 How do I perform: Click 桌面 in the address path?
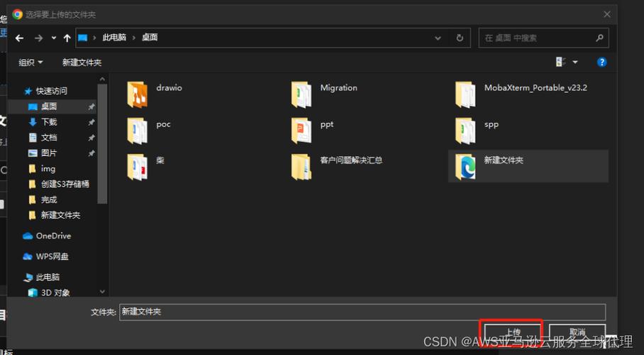pos(150,38)
